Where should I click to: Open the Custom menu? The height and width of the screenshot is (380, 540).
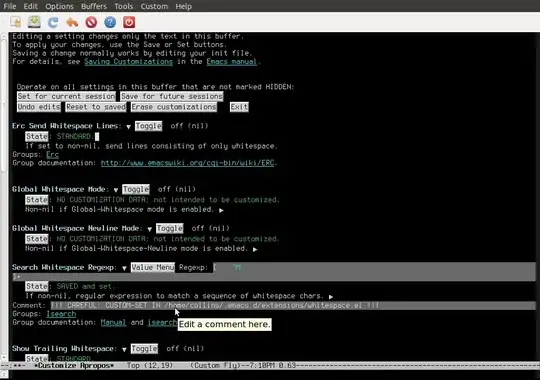(154, 6)
